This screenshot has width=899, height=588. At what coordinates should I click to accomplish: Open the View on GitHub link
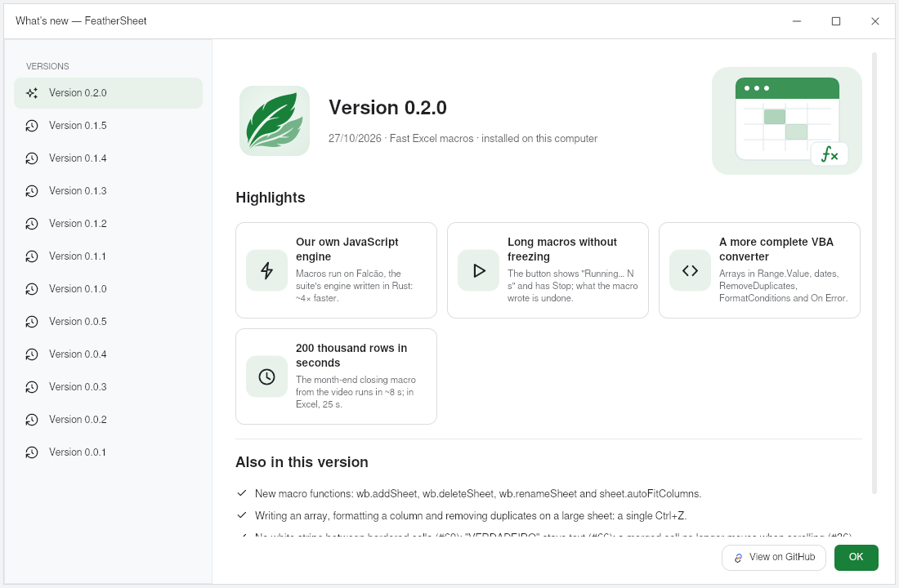[773, 558]
